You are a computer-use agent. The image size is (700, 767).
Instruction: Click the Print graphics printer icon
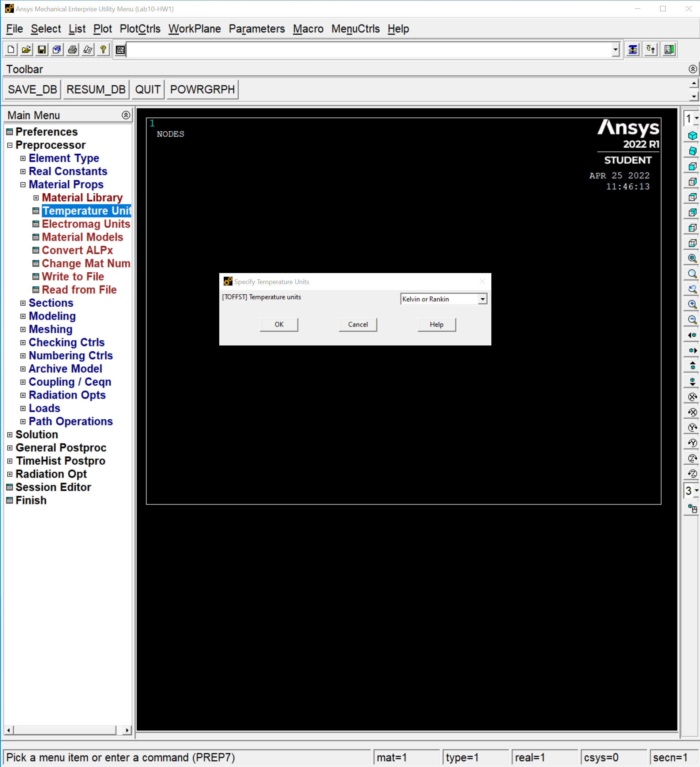[x=72, y=49]
